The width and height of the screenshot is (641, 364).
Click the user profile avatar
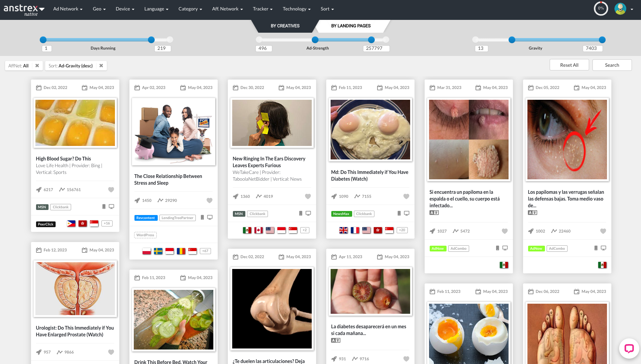[x=620, y=9]
